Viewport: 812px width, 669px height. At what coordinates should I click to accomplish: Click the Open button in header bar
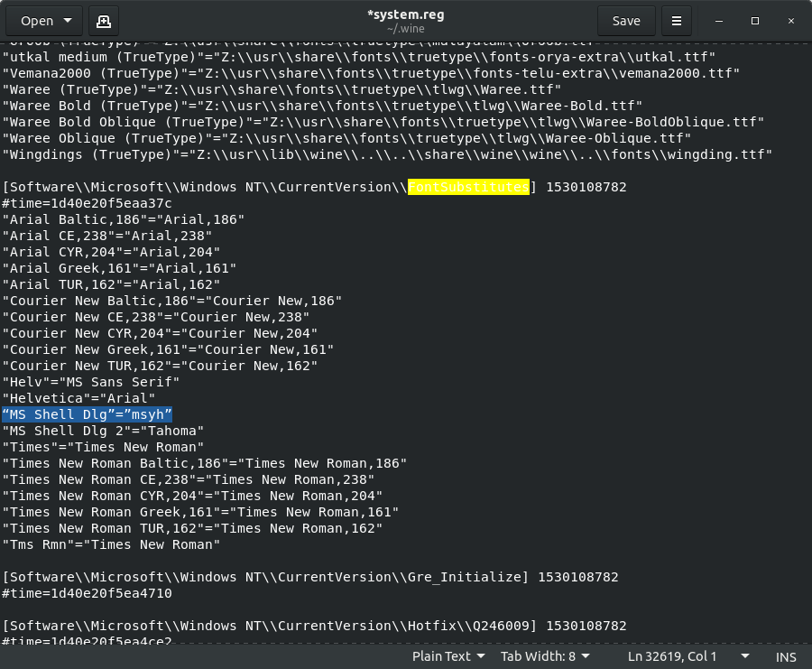(x=44, y=21)
